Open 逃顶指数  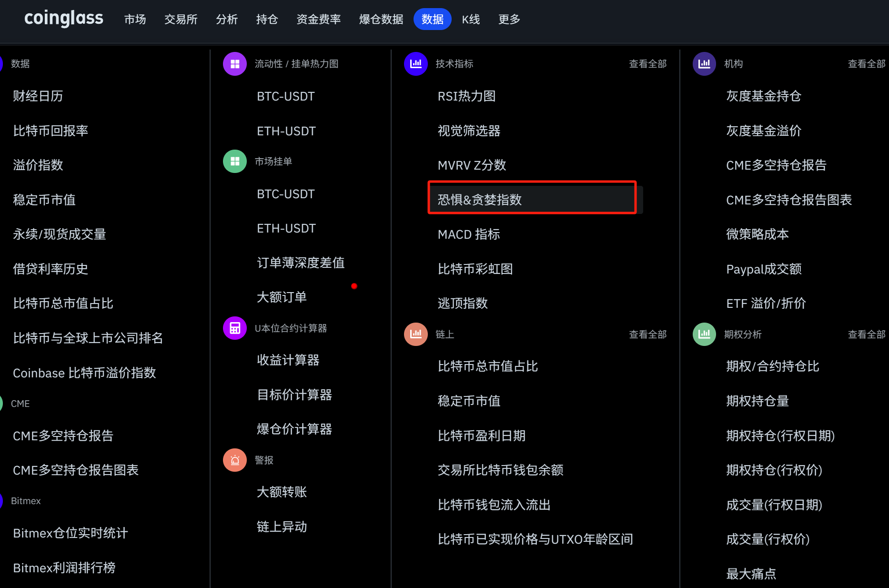(x=463, y=304)
